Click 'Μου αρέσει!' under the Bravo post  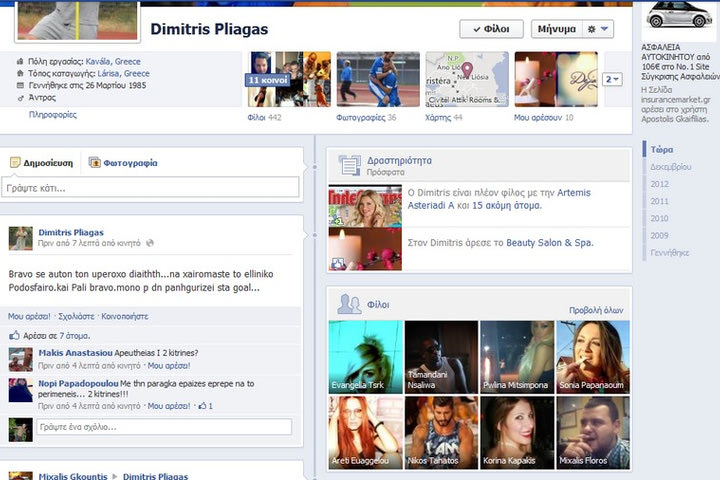click(29, 316)
